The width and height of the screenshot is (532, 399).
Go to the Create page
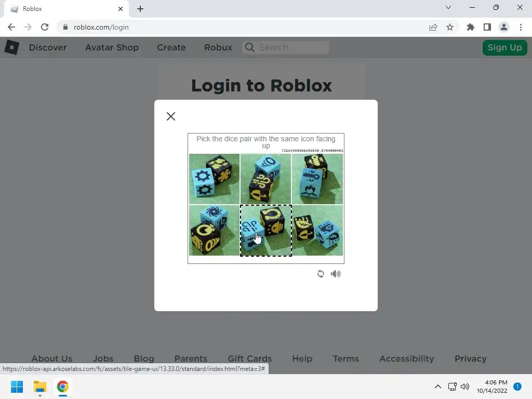point(171,47)
